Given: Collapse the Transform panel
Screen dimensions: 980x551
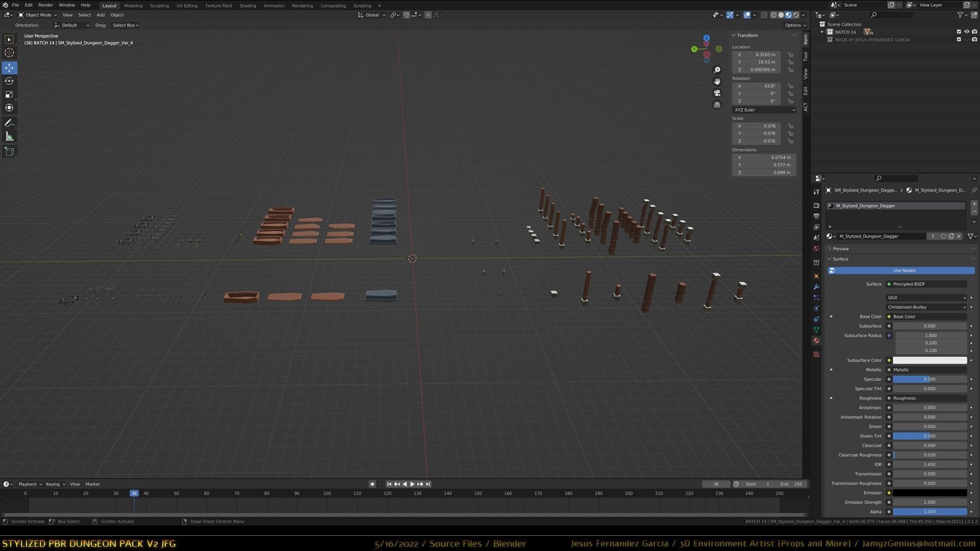Looking at the screenshot, I should [x=747, y=35].
